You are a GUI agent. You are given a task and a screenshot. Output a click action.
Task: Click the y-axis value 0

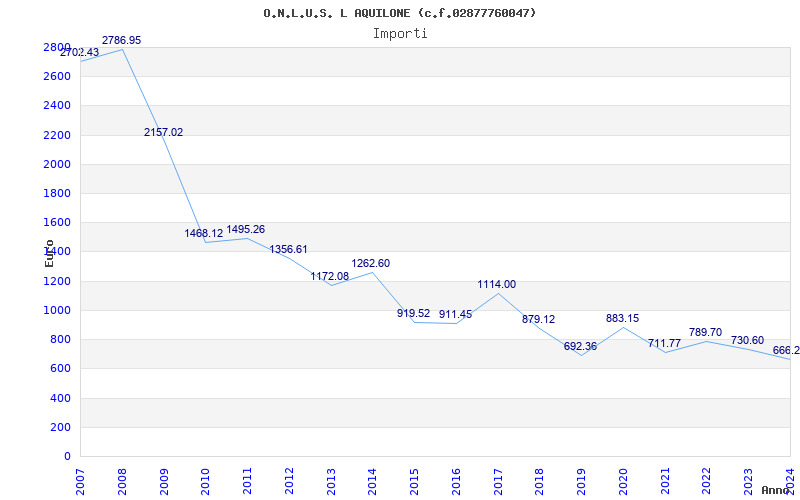[x=67, y=456]
